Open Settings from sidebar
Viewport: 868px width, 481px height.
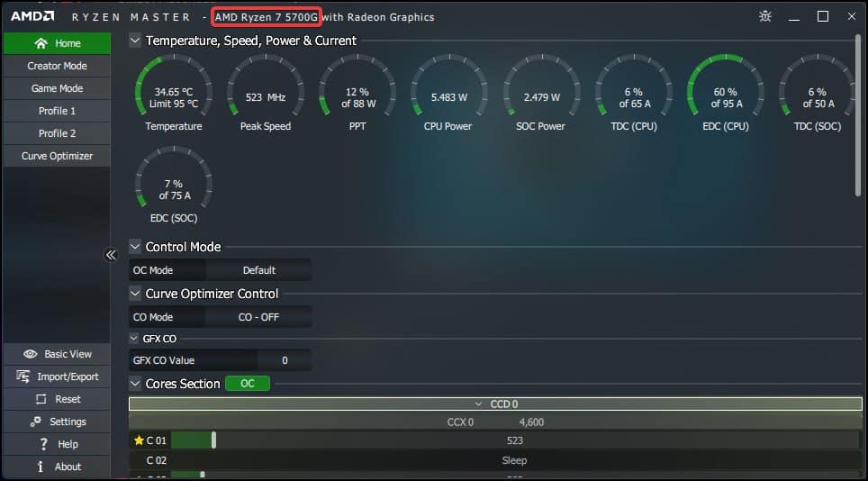(57, 422)
